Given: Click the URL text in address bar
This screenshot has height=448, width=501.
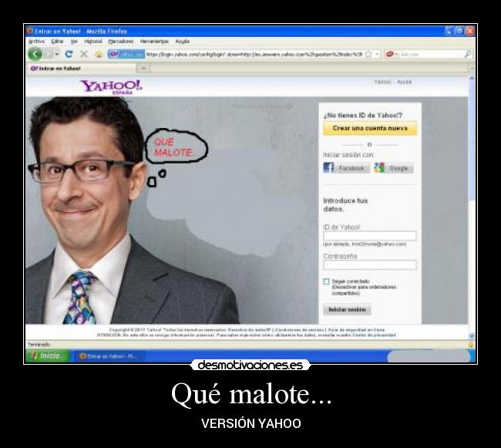Looking at the screenshot, I should tap(254, 54).
